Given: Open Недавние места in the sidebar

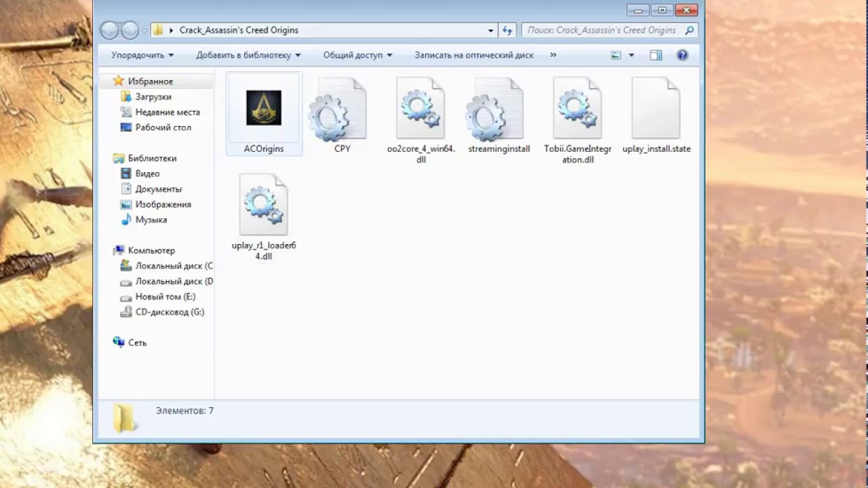Looking at the screenshot, I should point(167,112).
